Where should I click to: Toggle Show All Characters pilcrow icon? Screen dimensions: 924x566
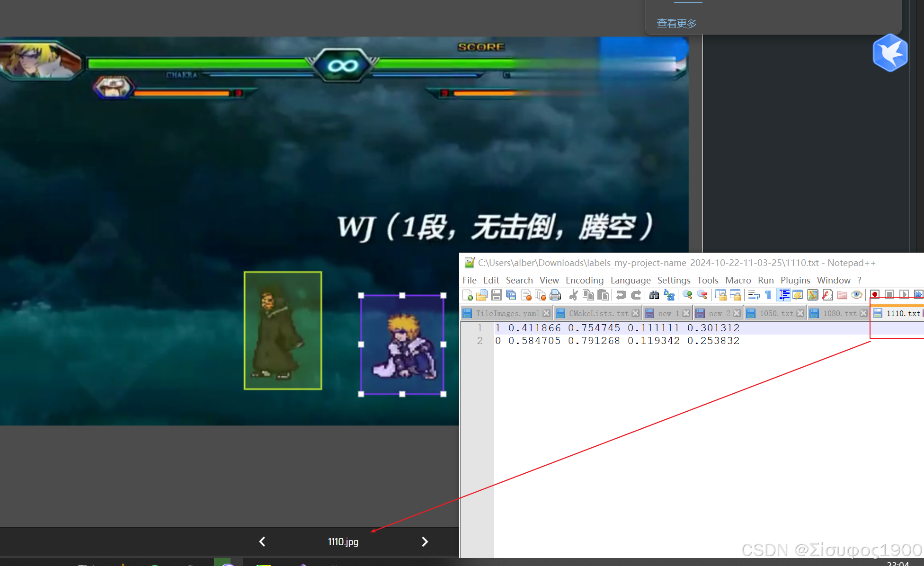768,295
